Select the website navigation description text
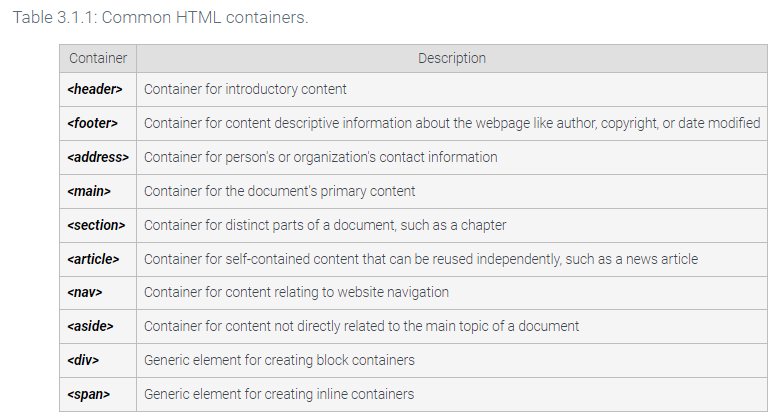Viewport: 776px width, 418px height. pos(296,293)
